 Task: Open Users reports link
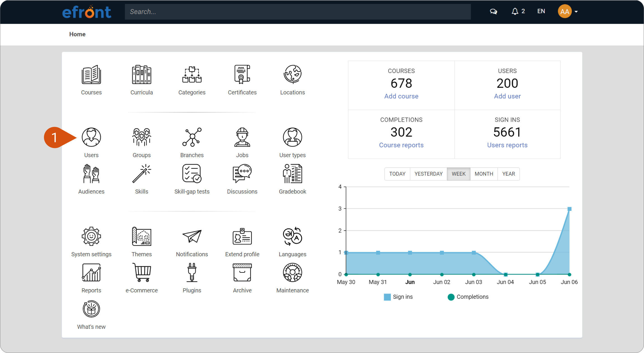coord(507,145)
